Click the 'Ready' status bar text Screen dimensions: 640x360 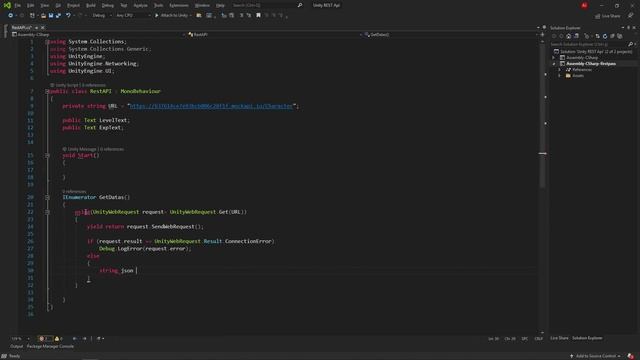[x=14, y=356]
